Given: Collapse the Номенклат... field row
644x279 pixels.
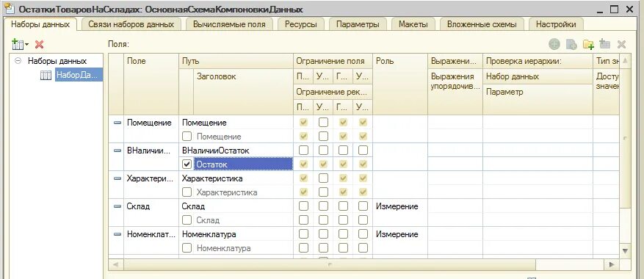Looking at the screenshot, I should [x=117, y=234].
